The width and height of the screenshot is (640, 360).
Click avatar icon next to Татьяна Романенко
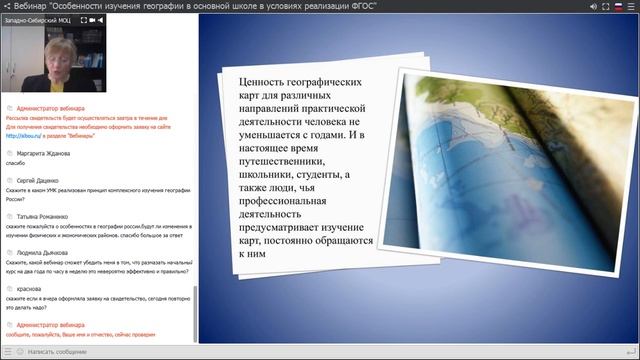[x=10, y=217]
